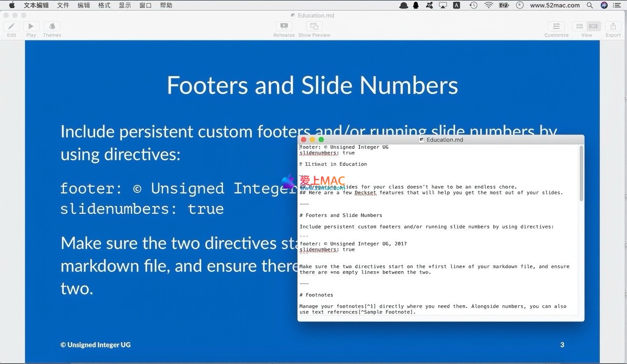The height and width of the screenshot is (364, 627).
Task: Start the presentation with Play
Action: [x=31, y=27]
